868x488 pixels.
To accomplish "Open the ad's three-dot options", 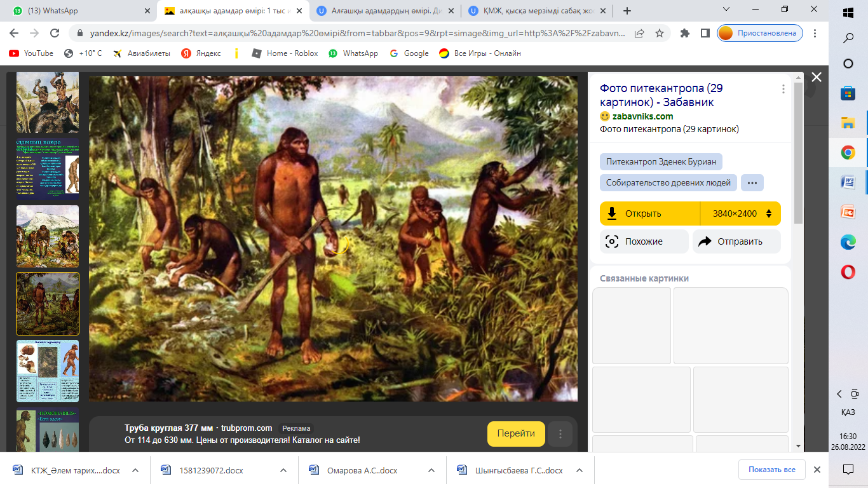I will click(560, 434).
